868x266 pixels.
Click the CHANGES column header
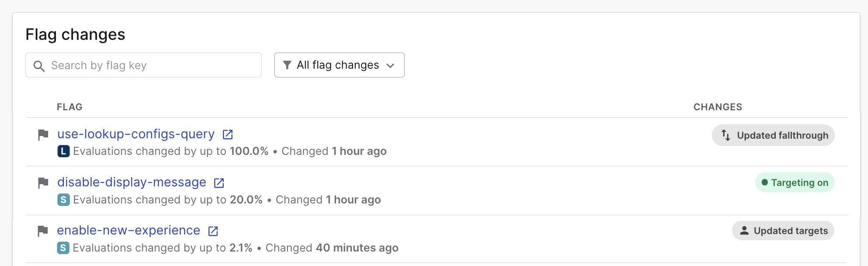pyautogui.click(x=717, y=106)
